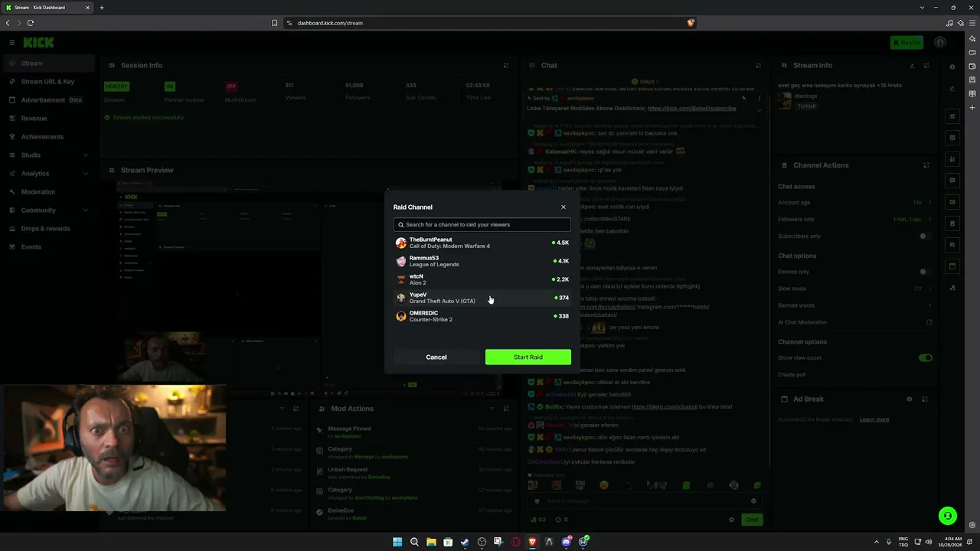
Task: Open AI Chat Moderation external link
Action: [929, 323]
